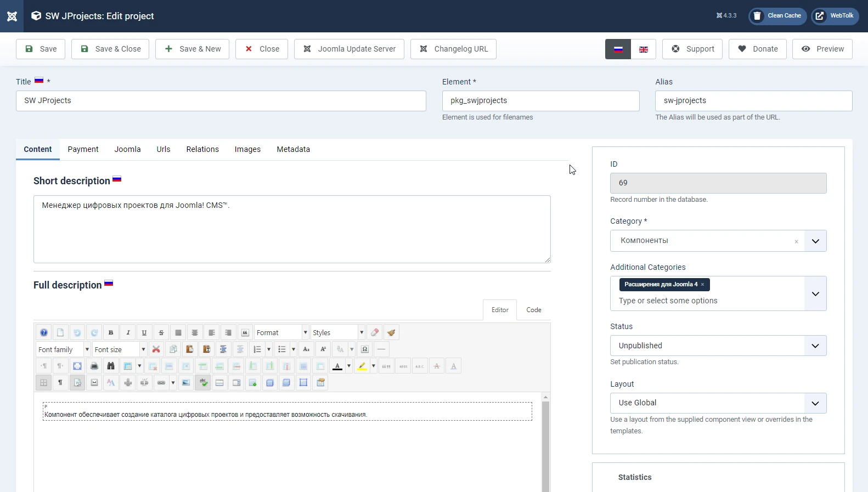868x492 pixels.
Task: Click into the Alias input field
Action: click(753, 101)
